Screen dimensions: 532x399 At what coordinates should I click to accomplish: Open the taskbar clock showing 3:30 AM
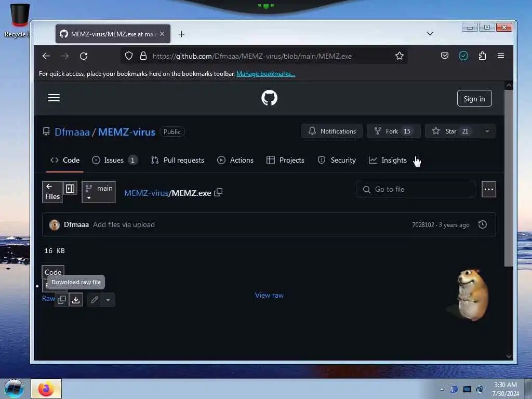(506, 389)
